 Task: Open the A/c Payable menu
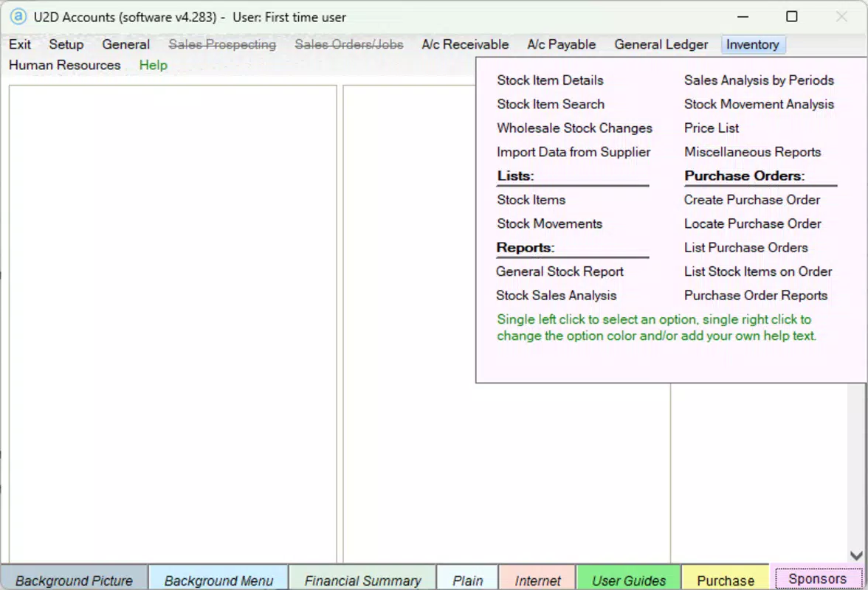pos(561,44)
